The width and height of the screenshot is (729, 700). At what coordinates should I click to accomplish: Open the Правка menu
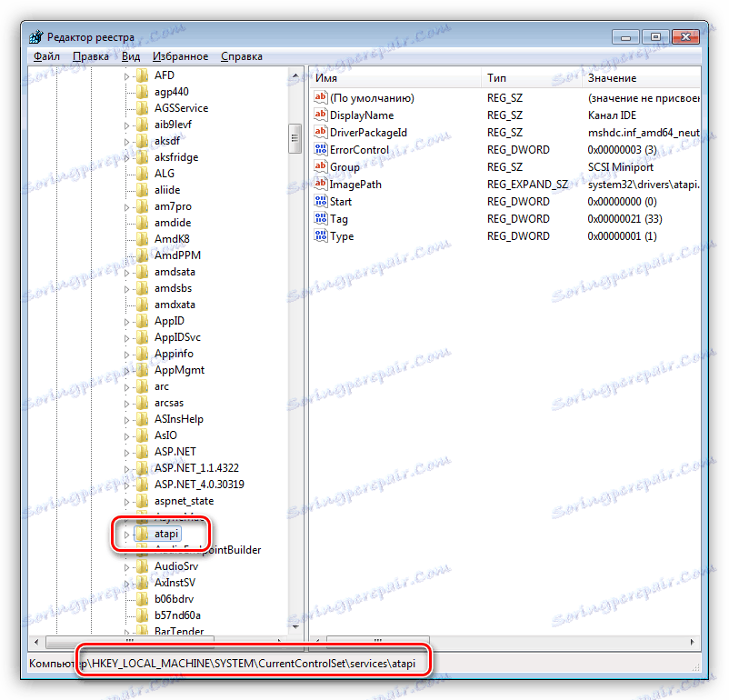click(x=90, y=55)
